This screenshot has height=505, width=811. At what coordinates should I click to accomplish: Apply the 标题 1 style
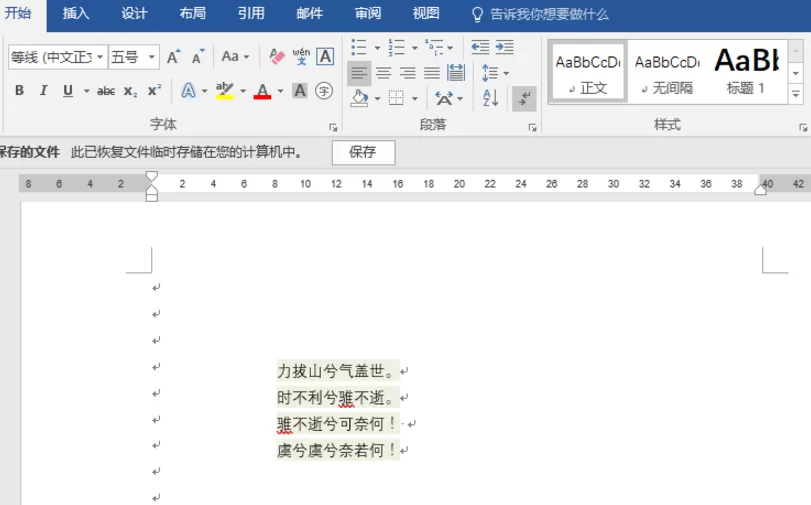click(x=745, y=72)
